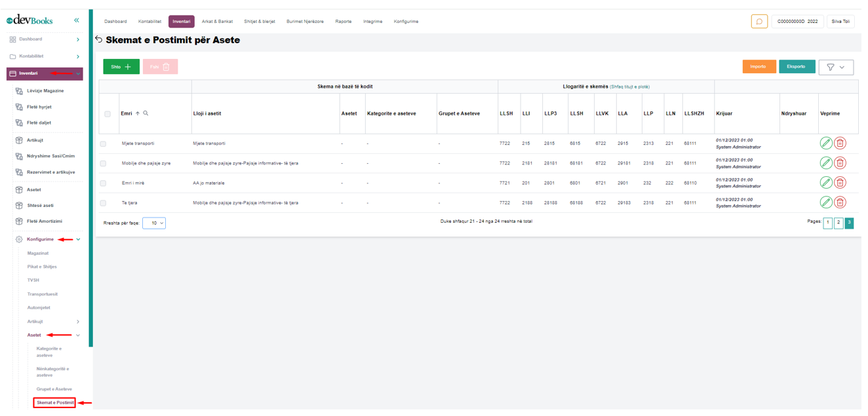Click search magnifier icon in Emri column
Image resolution: width=868 pixels, height=416 pixels.
146,113
